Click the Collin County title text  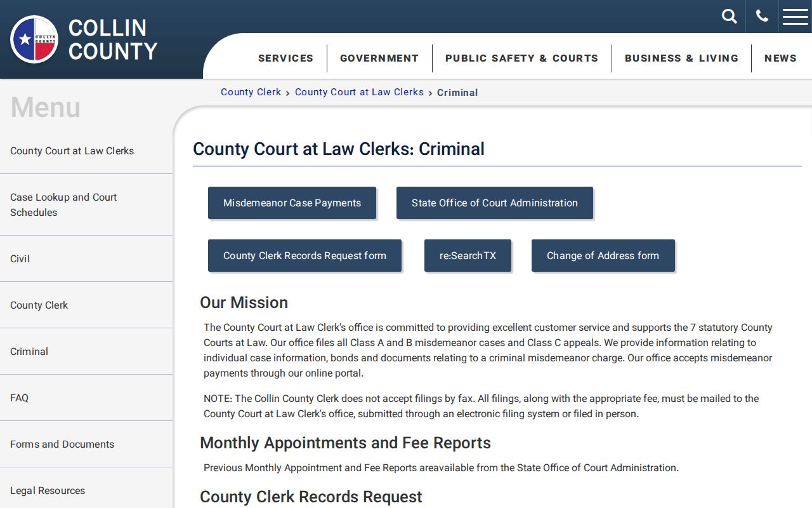click(113, 39)
